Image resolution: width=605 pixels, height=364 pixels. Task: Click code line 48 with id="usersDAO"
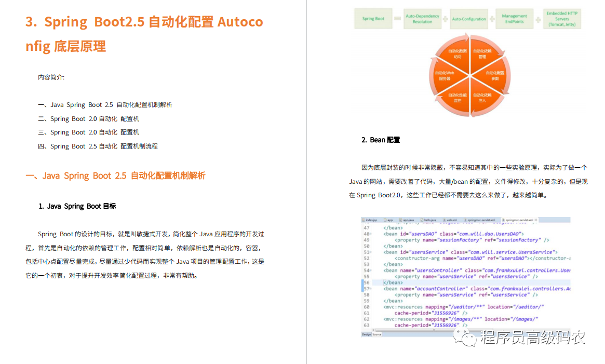[453, 234]
